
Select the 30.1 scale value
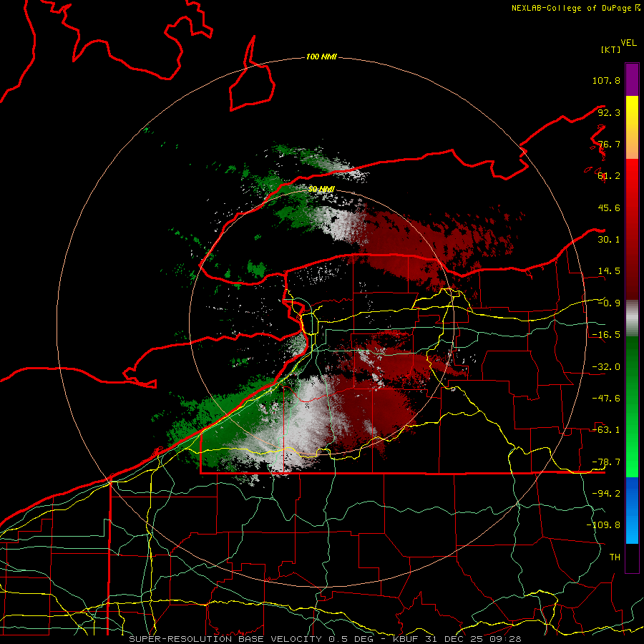[x=609, y=240]
